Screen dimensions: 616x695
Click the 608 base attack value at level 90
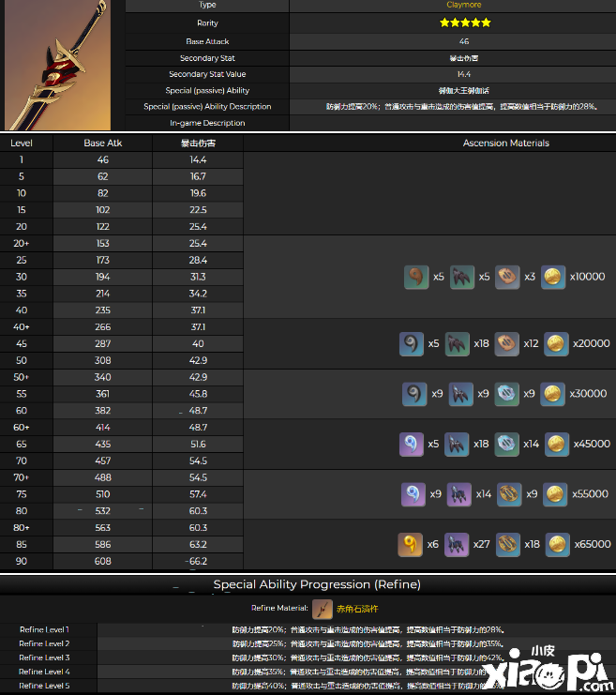(103, 561)
